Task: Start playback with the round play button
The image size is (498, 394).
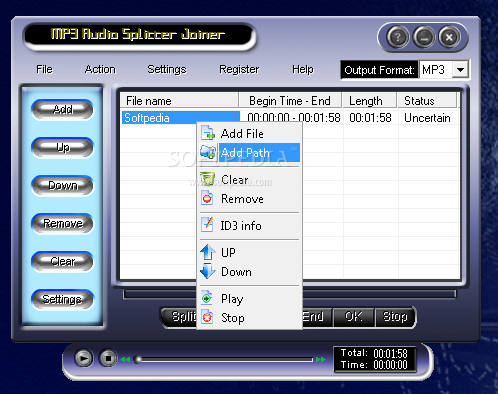Action: (x=83, y=358)
